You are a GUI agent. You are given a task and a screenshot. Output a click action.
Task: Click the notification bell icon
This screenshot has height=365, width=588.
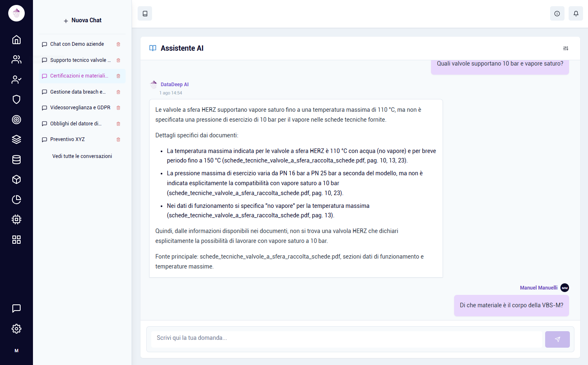[x=576, y=14]
